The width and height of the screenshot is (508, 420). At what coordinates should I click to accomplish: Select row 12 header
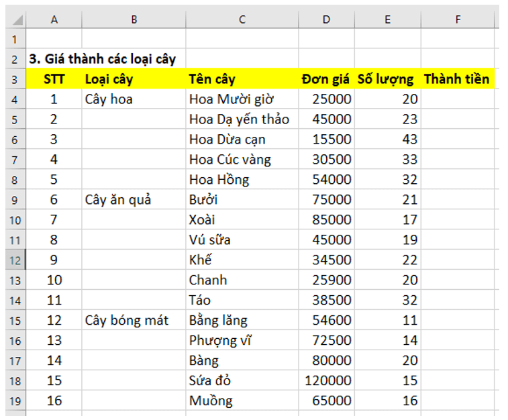pyautogui.click(x=13, y=260)
